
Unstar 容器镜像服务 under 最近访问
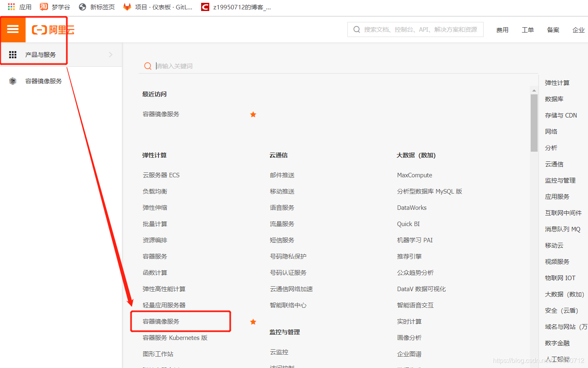coord(253,114)
